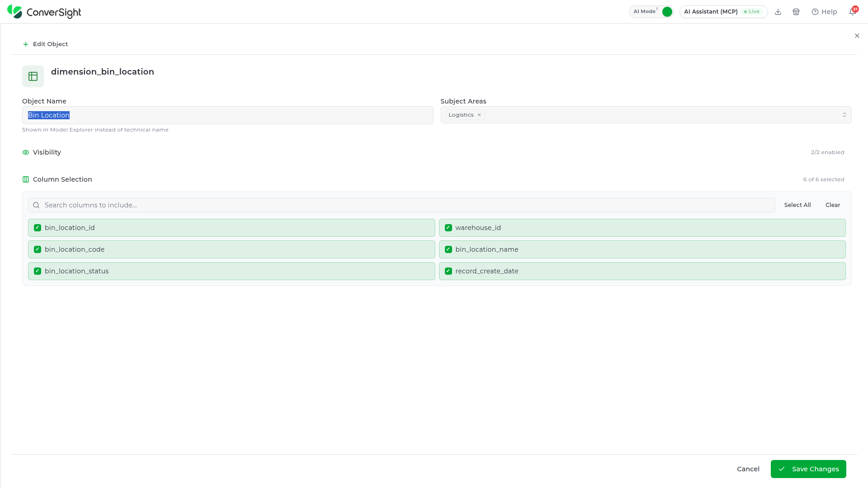Viewport: 868px width, 488px height.
Task: Uncheck the record_create_date checkbox
Action: [448, 271]
